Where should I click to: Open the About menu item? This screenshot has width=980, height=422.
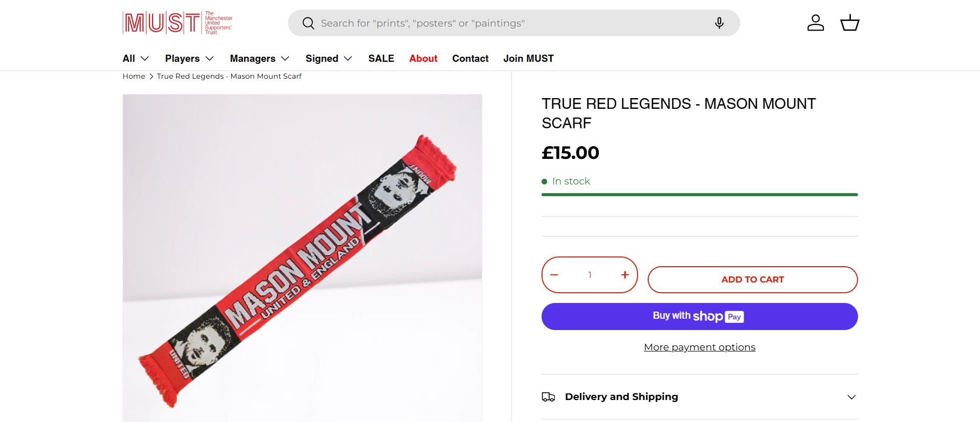pyautogui.click(x=423, y=59)
